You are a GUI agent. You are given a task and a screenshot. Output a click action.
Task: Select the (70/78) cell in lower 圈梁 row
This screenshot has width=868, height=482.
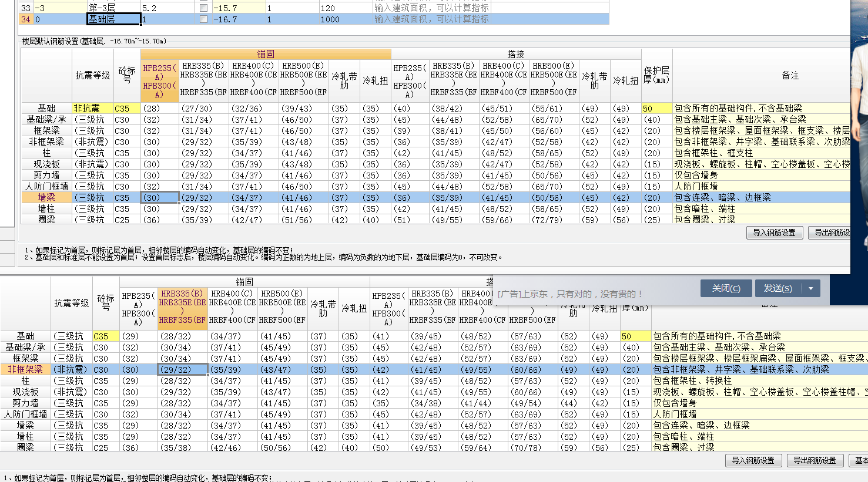tap(533, 447)
